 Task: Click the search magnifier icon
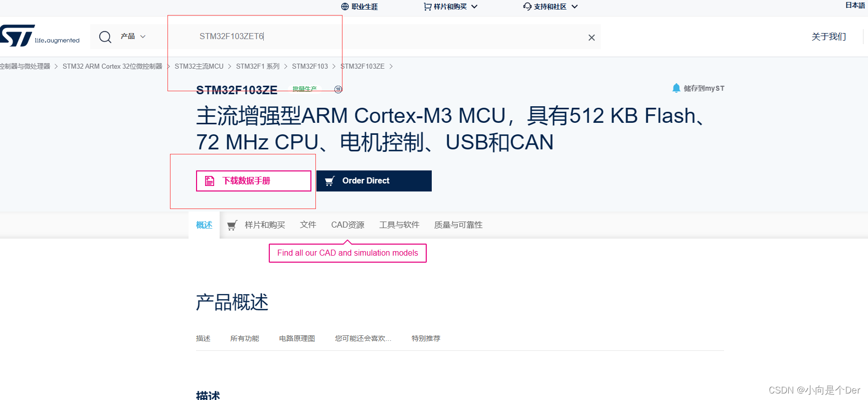click(105, 37)
